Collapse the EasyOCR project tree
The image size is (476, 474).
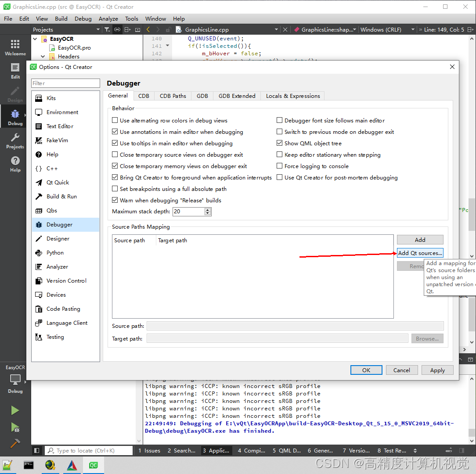(36, 39)
